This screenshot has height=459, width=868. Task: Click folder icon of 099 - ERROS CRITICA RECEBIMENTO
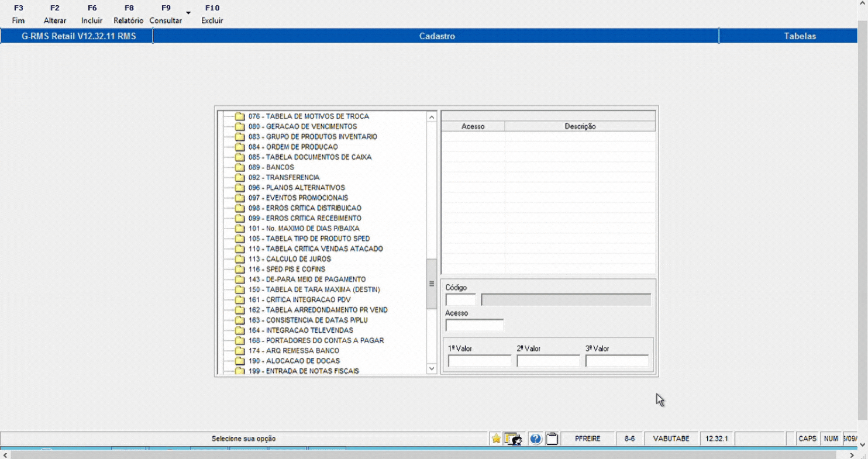(x=240, y=218)
